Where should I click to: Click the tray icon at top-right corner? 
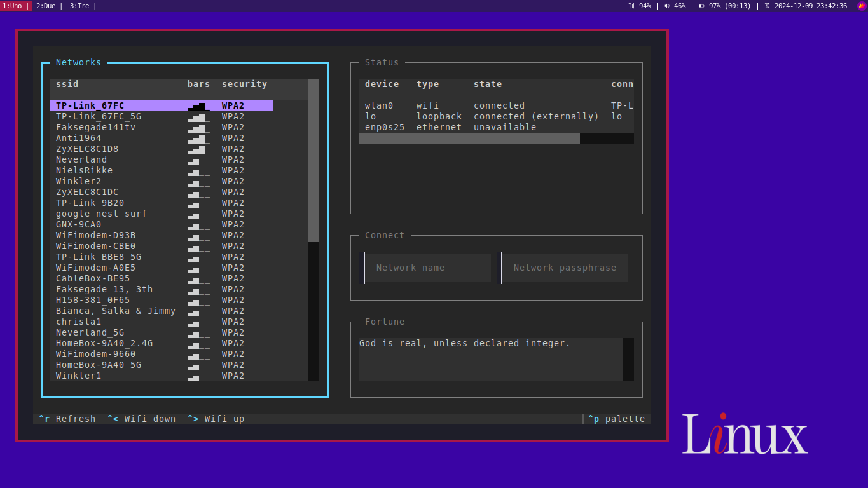[862, 6]
